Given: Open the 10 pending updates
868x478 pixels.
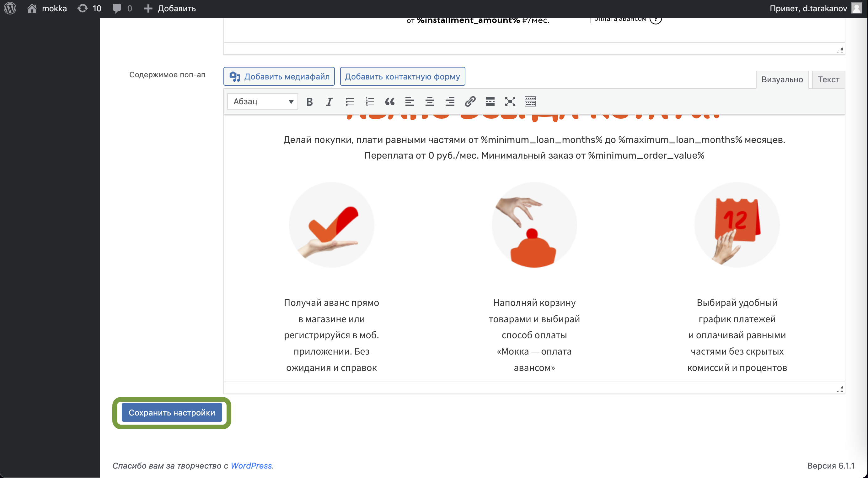Looking at the screenshot, I should (x=89, y=8).
